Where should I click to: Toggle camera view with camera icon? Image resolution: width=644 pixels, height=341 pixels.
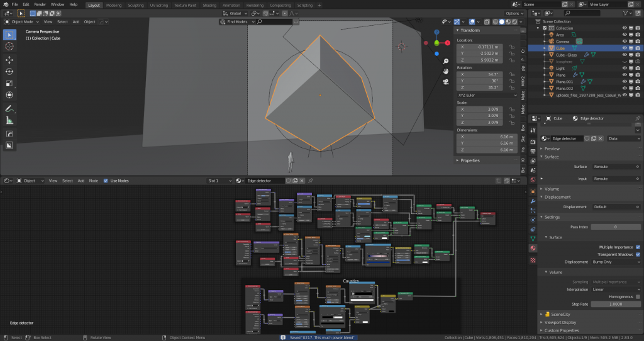446,82
